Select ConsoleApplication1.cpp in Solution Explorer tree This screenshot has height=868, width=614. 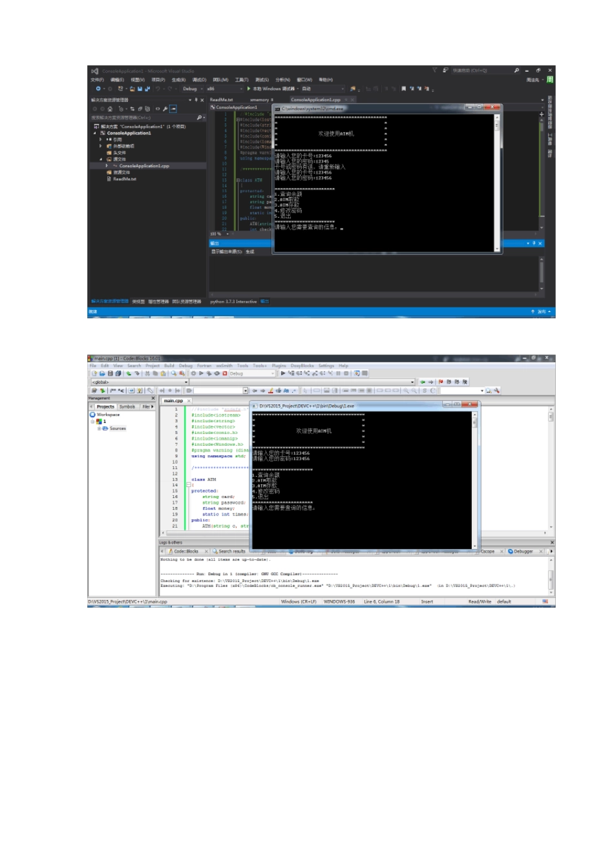pyautogui.click(x=143, y=166)
